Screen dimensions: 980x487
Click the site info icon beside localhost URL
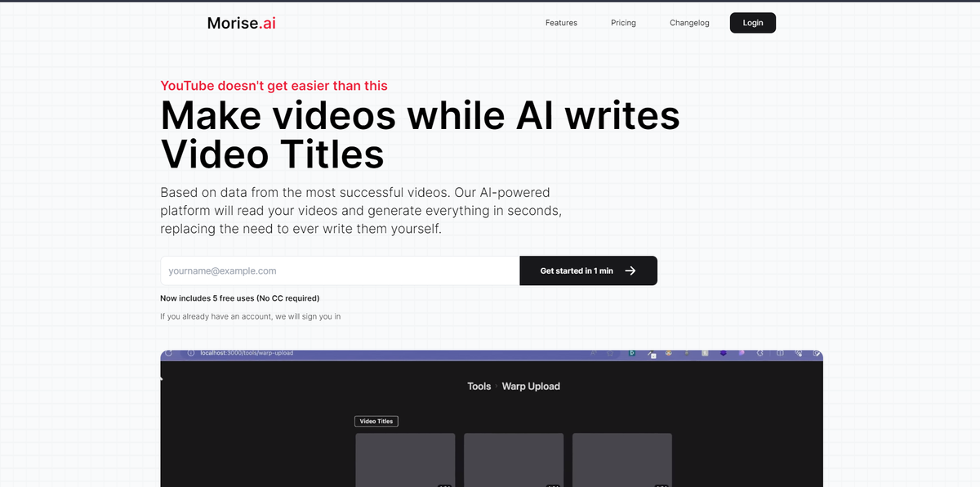click(x=190, y=353)
